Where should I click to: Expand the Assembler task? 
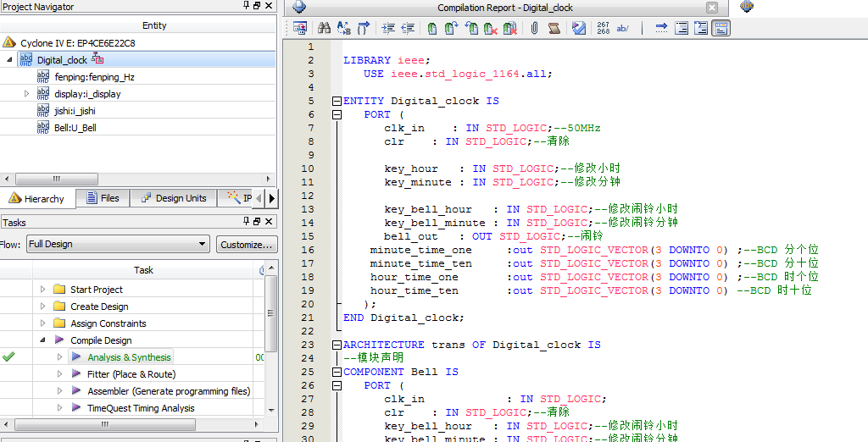point(60,390)
